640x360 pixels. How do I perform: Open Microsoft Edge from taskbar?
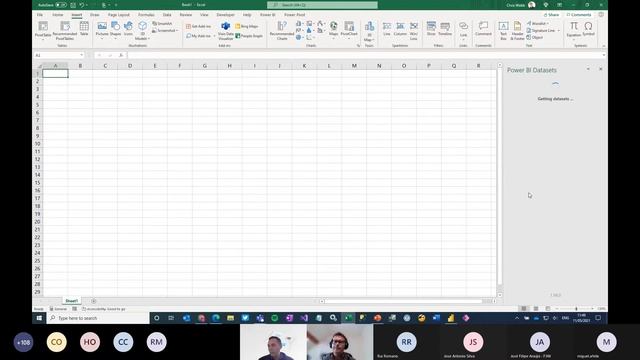[216, 318]
